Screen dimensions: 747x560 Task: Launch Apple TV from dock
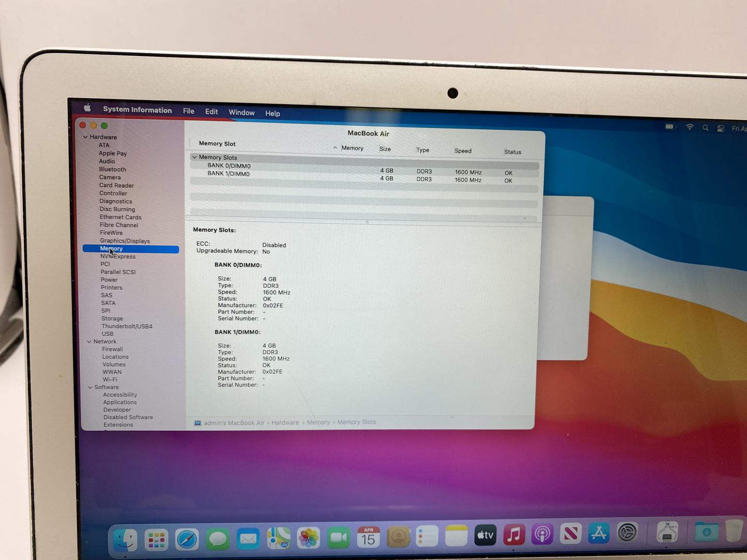[x=486, y=535]
